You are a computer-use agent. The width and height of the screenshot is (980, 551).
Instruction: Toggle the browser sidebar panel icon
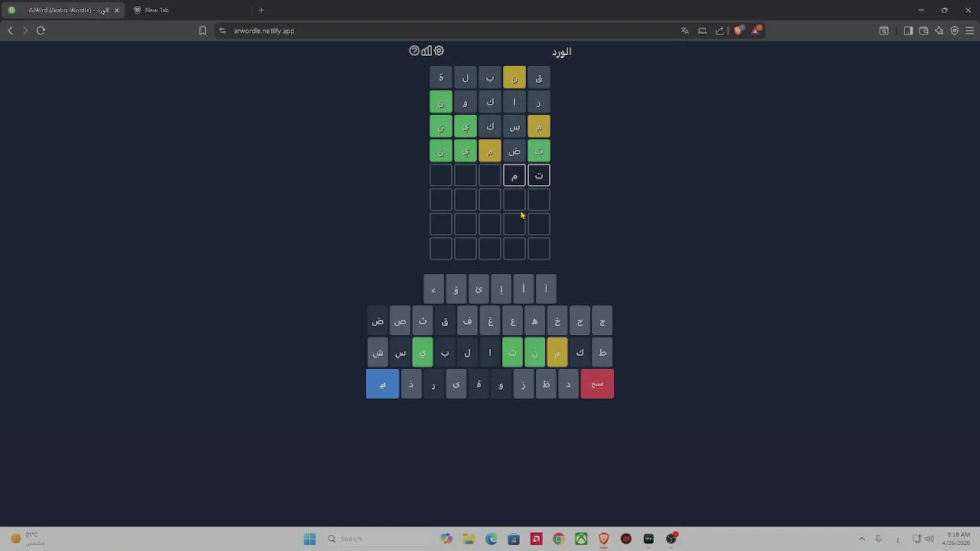pos(908,31)
